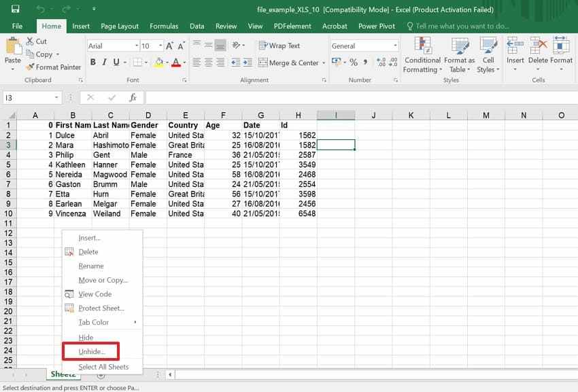Open the Arial font name dropdown
The height and width of the screenshot is (392, 578).
click(137, 46)
